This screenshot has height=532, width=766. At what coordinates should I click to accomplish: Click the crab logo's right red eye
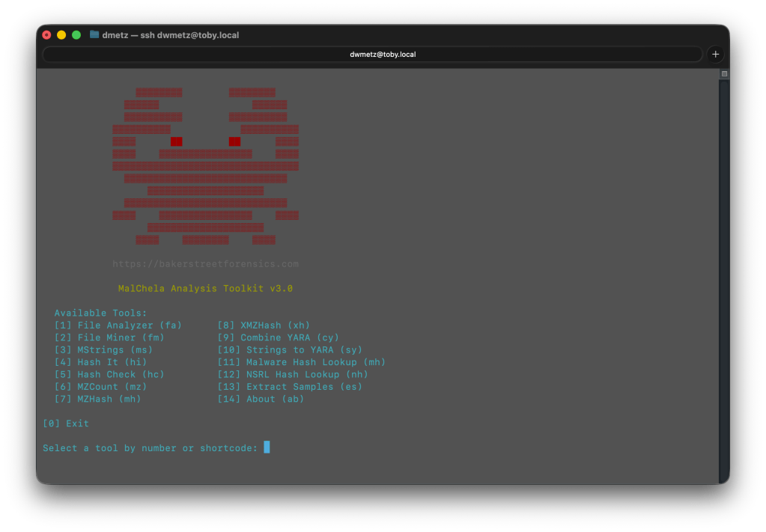click(234, 141)
